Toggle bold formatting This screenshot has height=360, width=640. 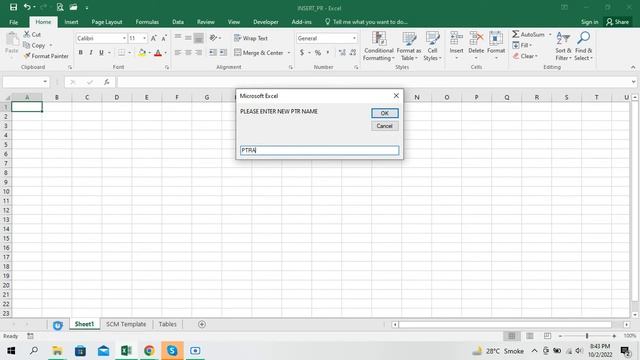tap(81, 53)
